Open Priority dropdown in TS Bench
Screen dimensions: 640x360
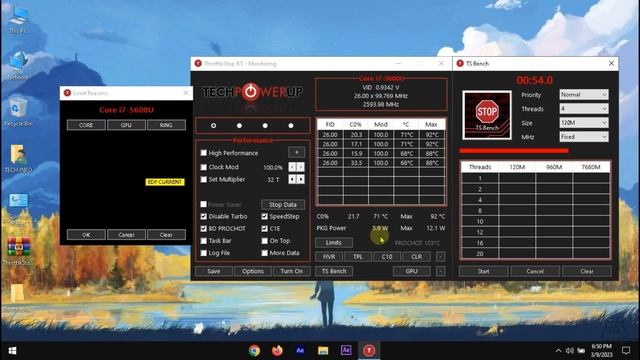(x=584, y=95)
